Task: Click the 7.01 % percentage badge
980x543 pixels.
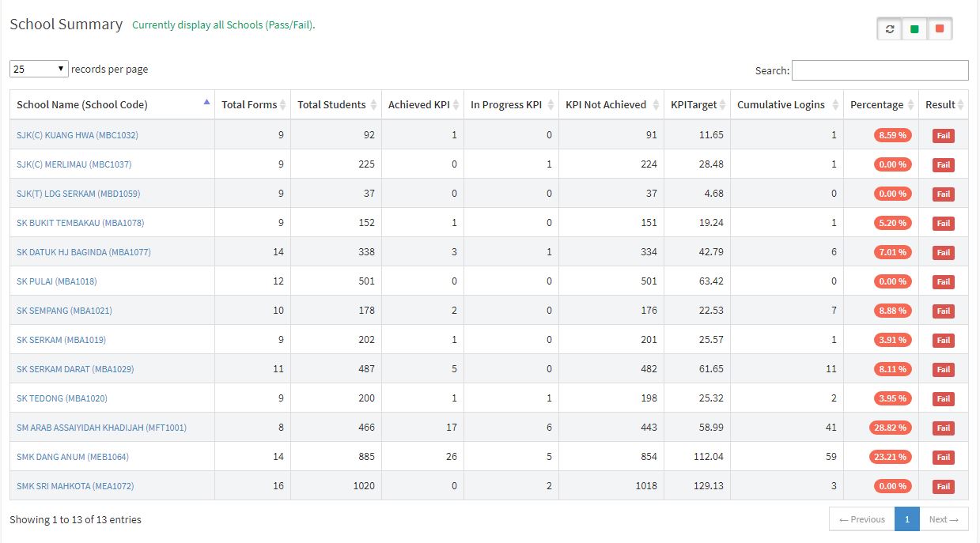Action: tap(893, 252)
